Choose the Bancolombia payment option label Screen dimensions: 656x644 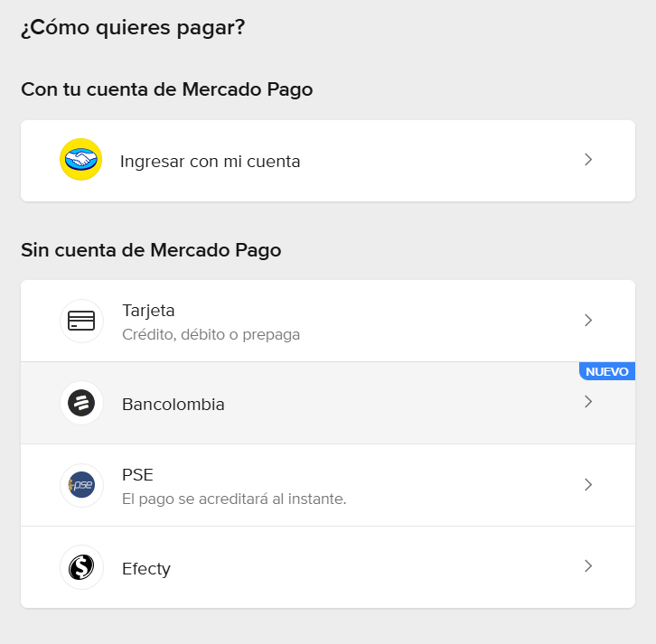(x=173, y=404)
